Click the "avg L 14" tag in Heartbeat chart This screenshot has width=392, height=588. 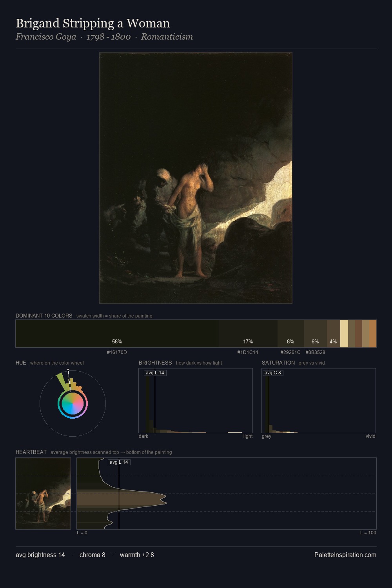[119, 462]
